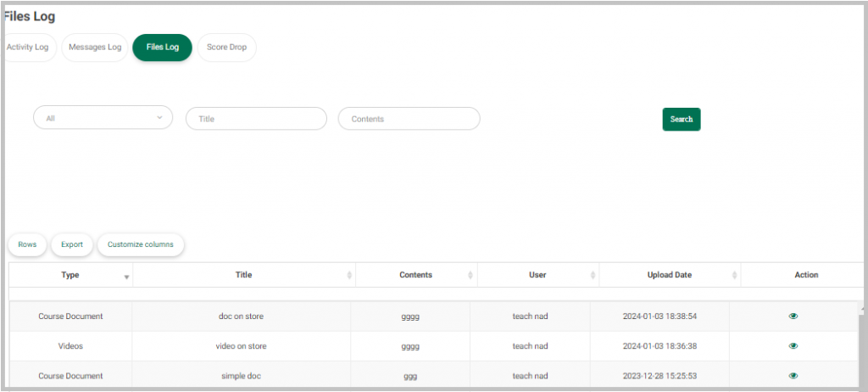
Task: Click the table scrollbar up arrow
Action: [861, 306]
